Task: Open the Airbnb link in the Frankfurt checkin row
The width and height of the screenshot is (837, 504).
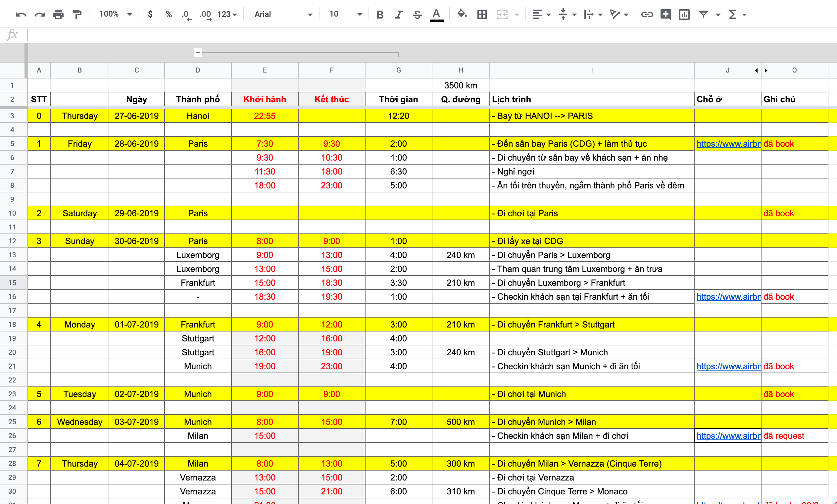Action: 728,297
